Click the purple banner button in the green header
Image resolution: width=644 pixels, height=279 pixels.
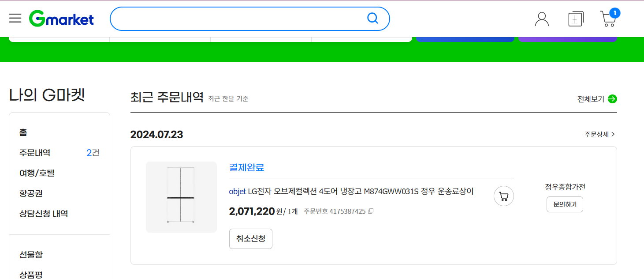coord(568,39)
